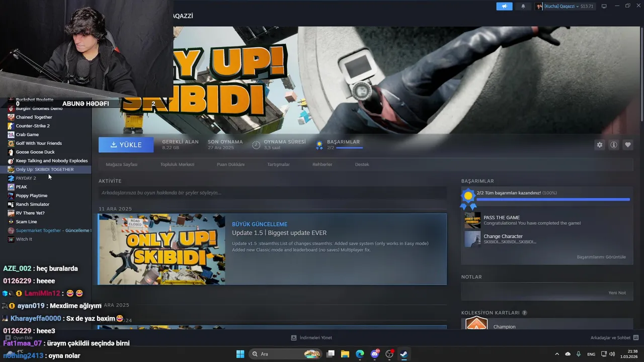Screen dimensions: 644x362
Task: Click the Update 1.5 Biggest update EVER title
Action: coord(279,233)
